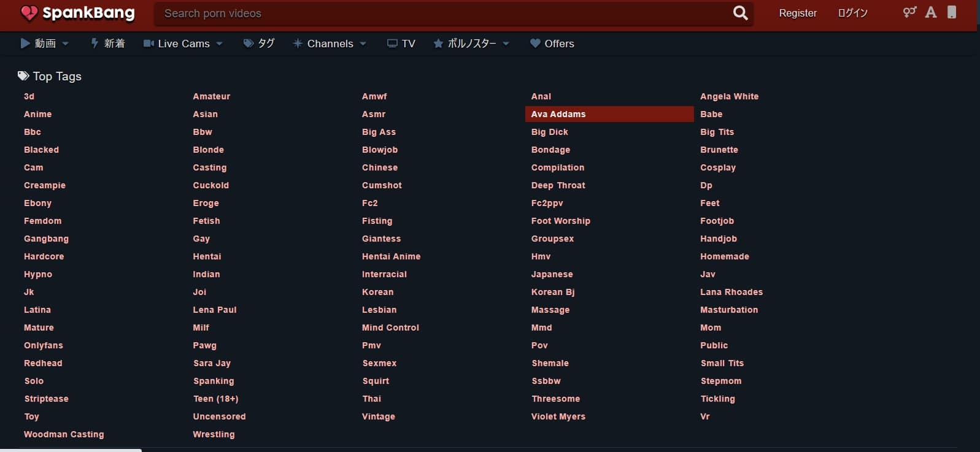Expand the 動画 dropdown arrow
980x452 pixels.
tap(66, 44)
